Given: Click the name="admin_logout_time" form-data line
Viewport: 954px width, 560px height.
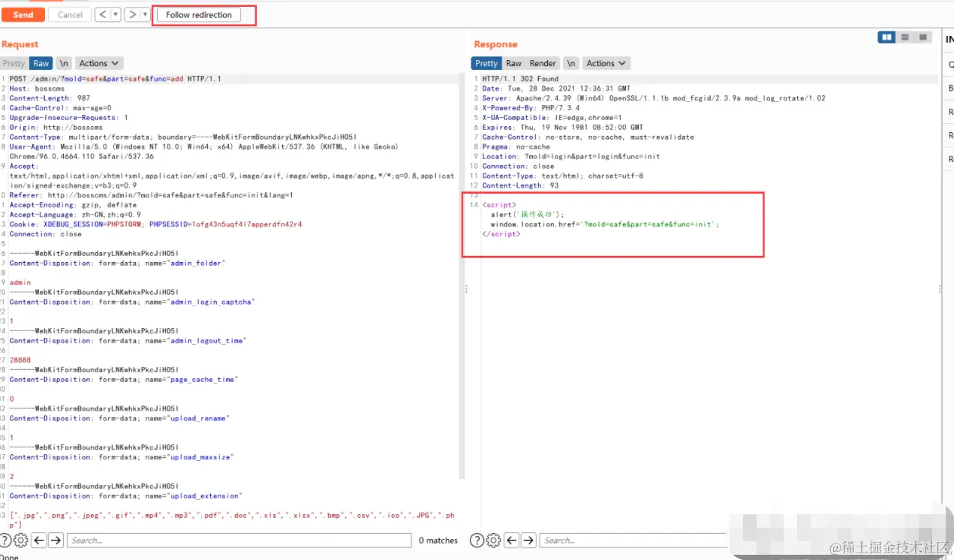Looking at the screenshot, I should (127, 341).
